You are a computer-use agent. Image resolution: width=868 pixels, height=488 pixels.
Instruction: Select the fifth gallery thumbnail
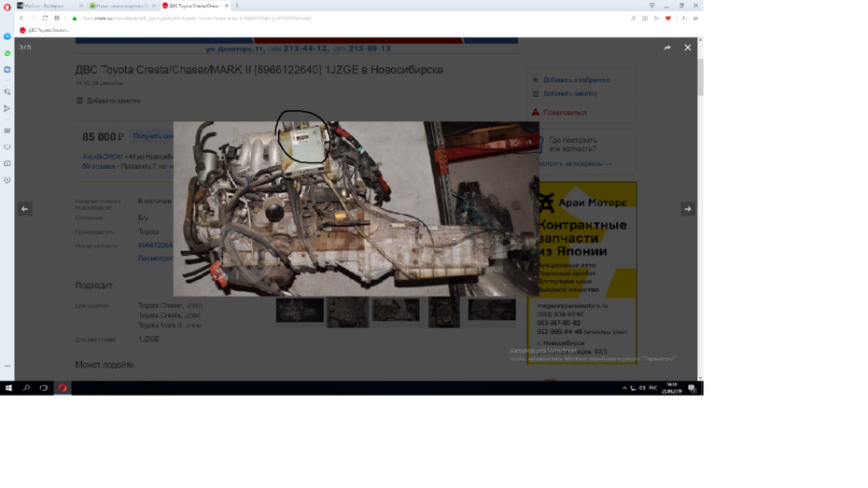pyautogui.click(x=492, y=310)
